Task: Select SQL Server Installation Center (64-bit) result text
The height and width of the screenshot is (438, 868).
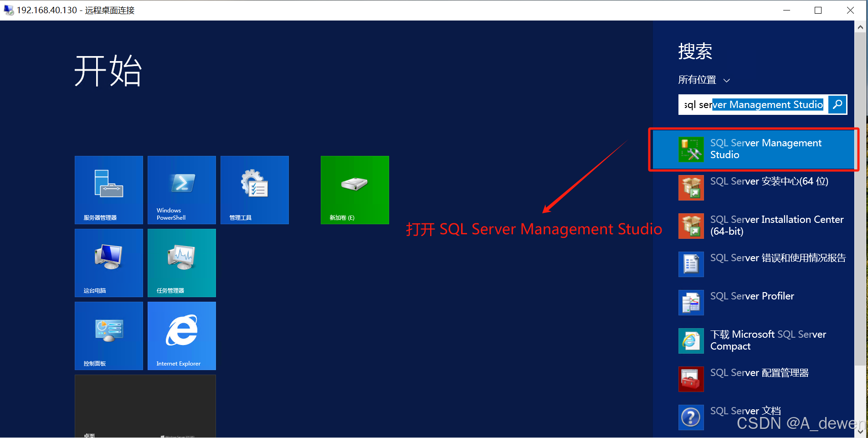Action: point(777,226)
